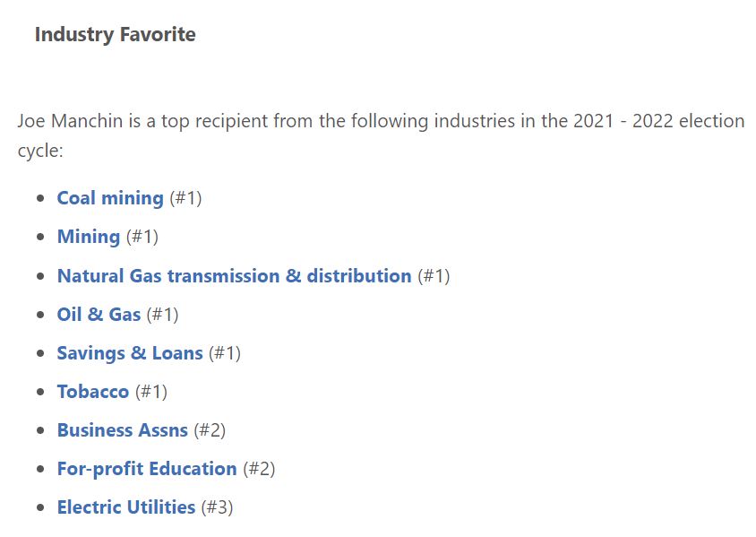Open the Business Assns link
Viewport: 756px width, 537px height.
click(123, 430)
